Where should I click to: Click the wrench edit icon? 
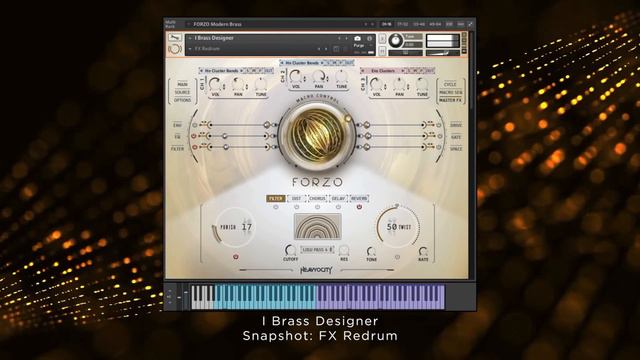pos(174,38)
